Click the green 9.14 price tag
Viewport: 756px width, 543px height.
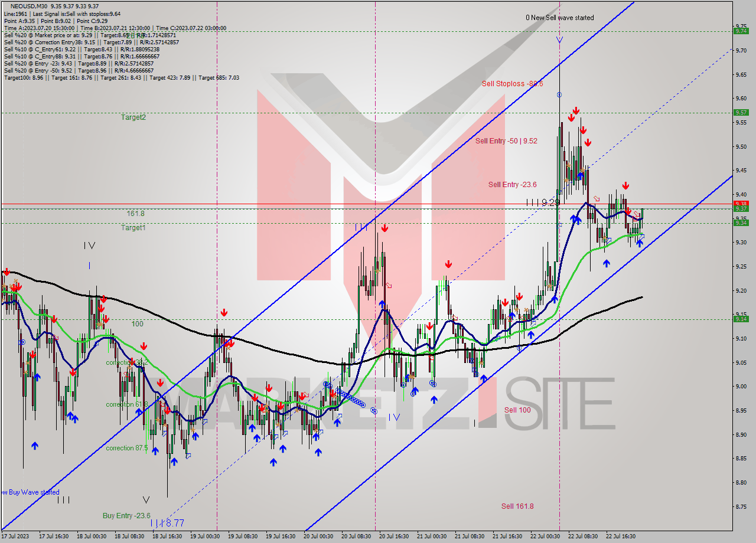(741, 319)
